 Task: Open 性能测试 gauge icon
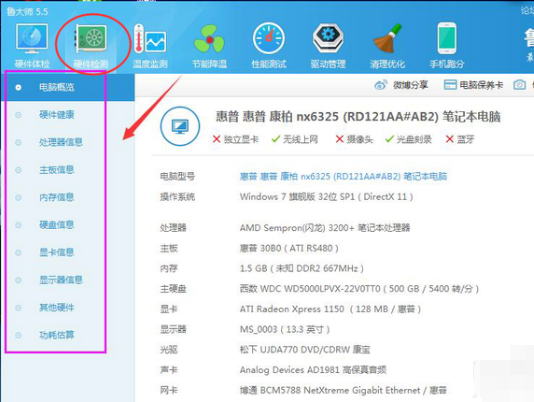[269, 38]
